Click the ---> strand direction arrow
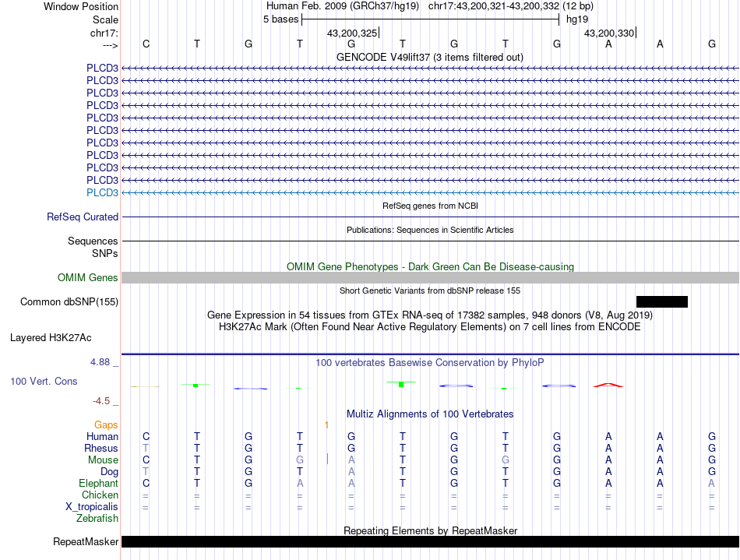Screen dimensions: 740x560 110,45
